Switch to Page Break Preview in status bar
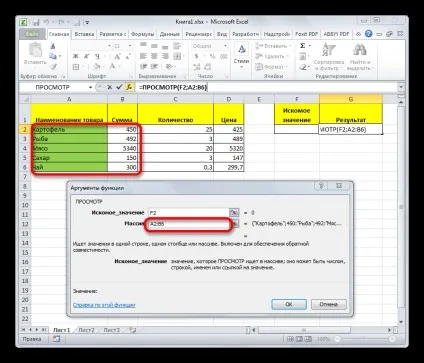Screen dimensions: 424x363 tap(308, 339)
